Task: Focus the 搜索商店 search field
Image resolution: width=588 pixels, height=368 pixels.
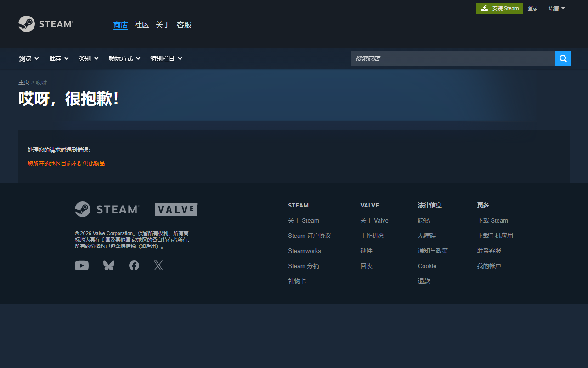Action: [453, 58]
